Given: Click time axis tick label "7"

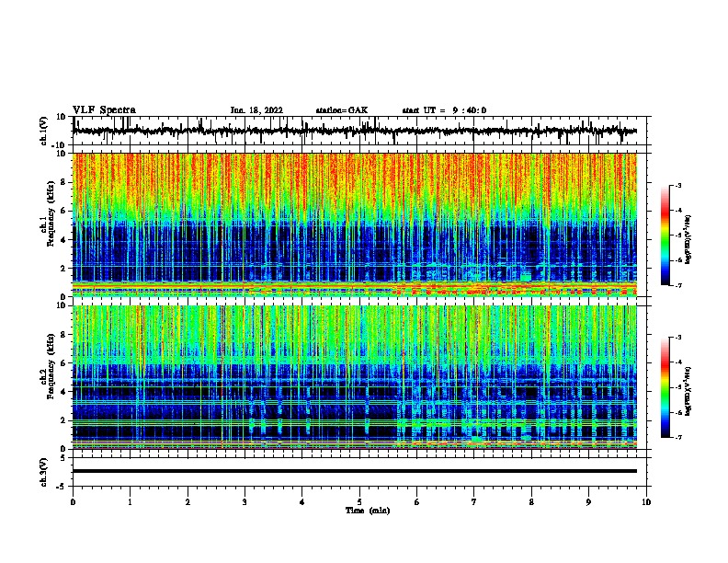Looking at the screenshot, I should [474, 502].
